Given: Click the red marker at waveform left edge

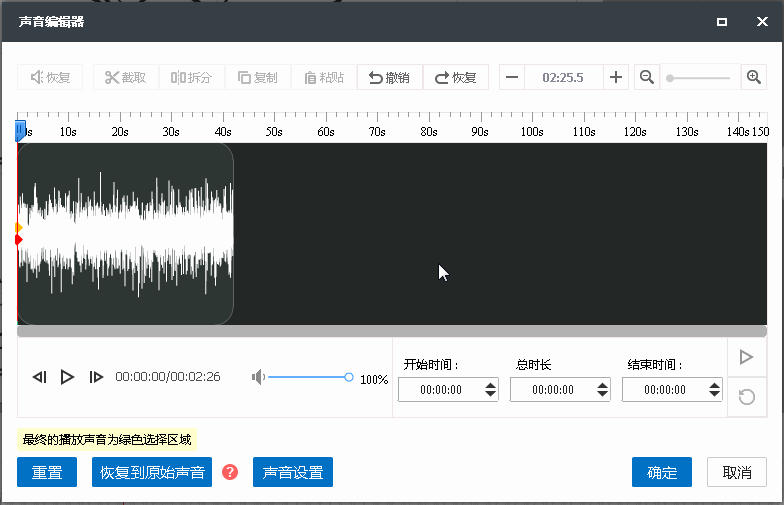Looking at the screenshot, I should pyautogui.click(x=19, y=240).
